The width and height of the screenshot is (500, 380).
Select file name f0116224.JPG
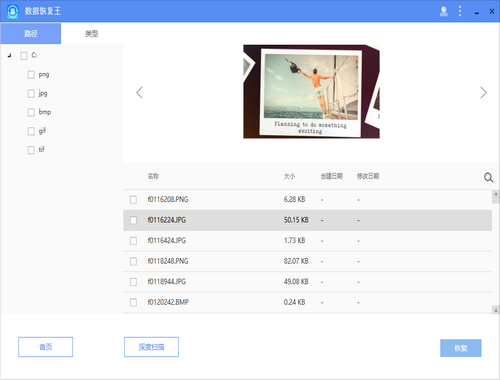[167, 220]
